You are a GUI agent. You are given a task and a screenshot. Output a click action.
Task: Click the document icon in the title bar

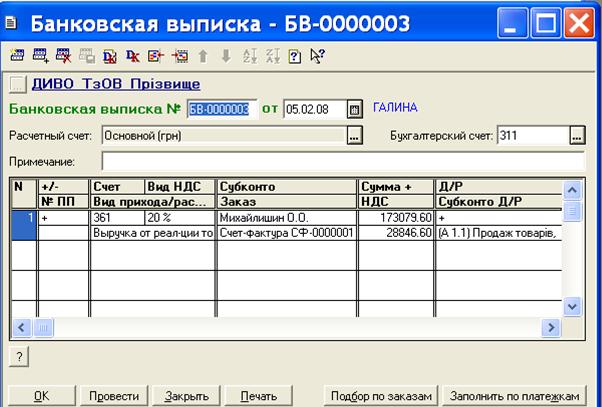(11, 23)
